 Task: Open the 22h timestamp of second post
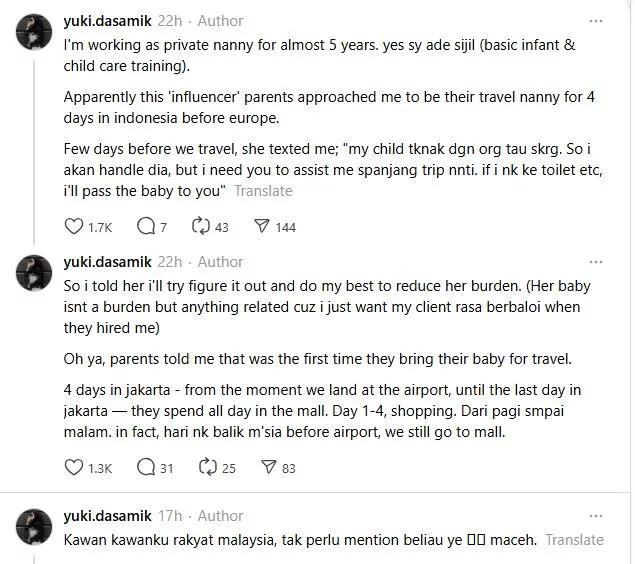tap(169, 262)
